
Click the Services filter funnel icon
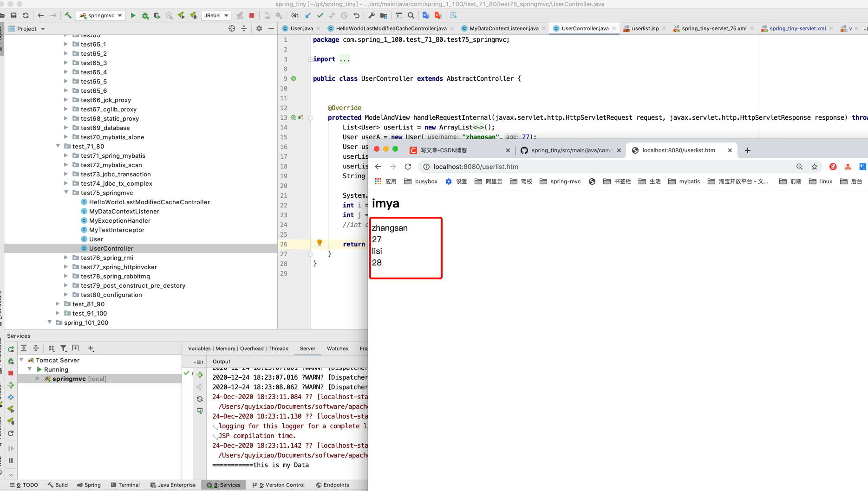64,348
